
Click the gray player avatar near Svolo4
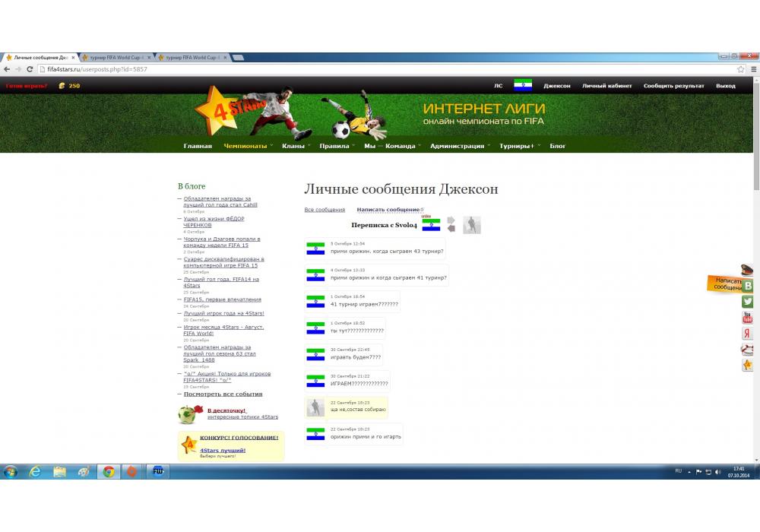click(472, 225)
